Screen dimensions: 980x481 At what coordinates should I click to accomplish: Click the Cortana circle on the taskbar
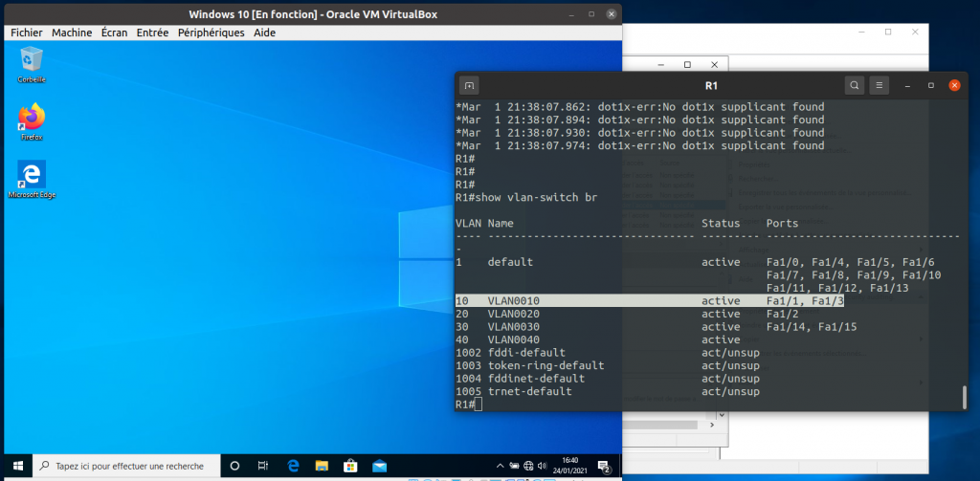235,466
